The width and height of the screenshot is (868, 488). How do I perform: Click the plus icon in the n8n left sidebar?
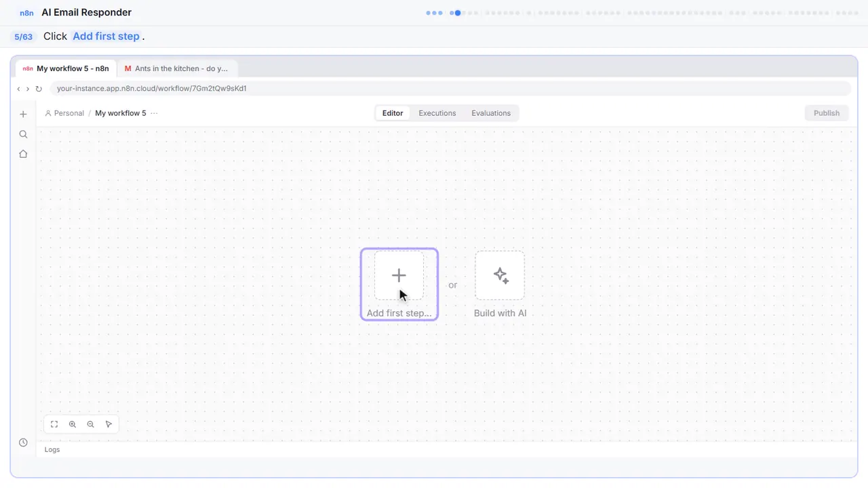[23, 114]
